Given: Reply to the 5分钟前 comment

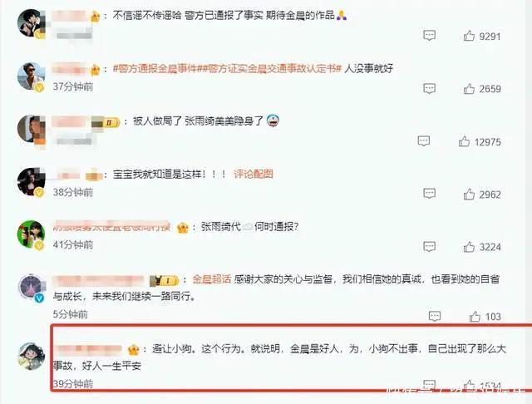Looking at the screenshot, I should (435, 316).
